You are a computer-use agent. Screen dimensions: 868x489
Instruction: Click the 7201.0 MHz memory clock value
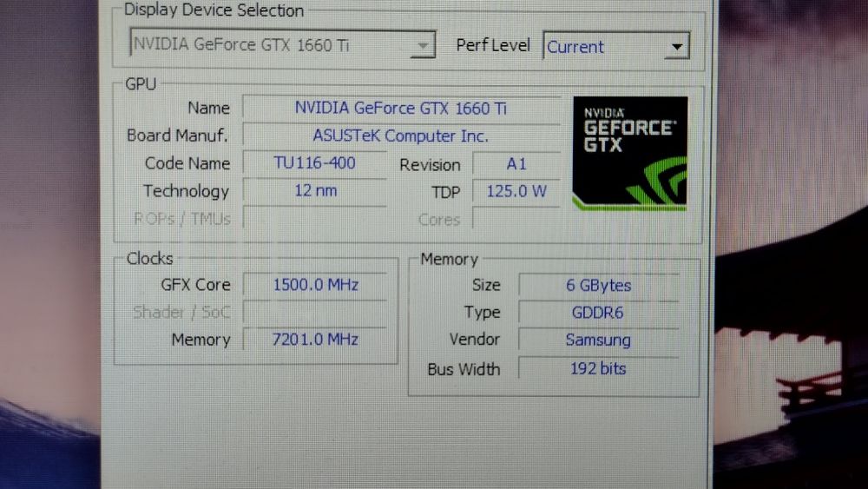tap(316, 340)
